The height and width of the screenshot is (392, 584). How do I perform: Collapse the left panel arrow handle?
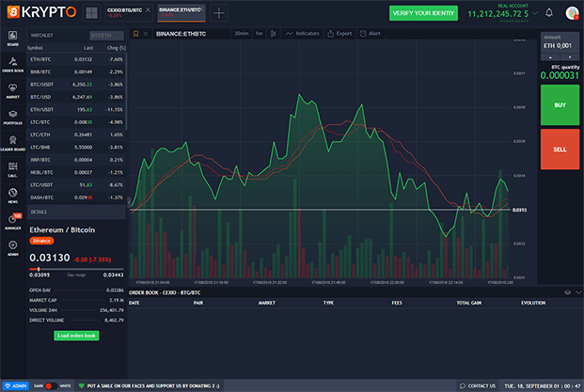[129, 203]
